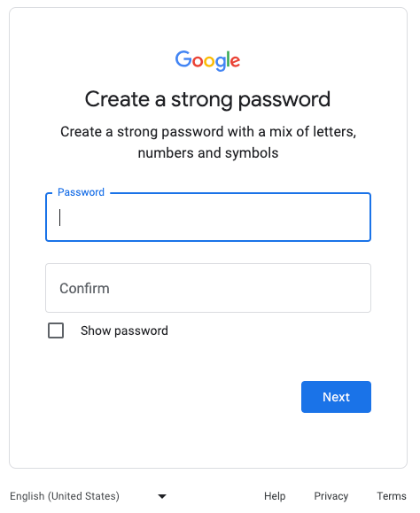Screen dimensions: 420x513
Task: Click the Confirm placeholder text
Action: (x=84, y=288)
